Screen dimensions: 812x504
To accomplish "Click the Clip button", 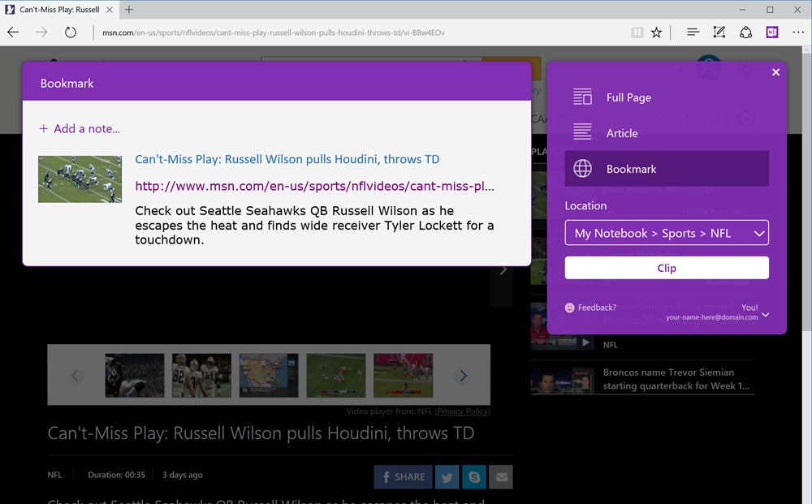I will [x=667, y=268].
